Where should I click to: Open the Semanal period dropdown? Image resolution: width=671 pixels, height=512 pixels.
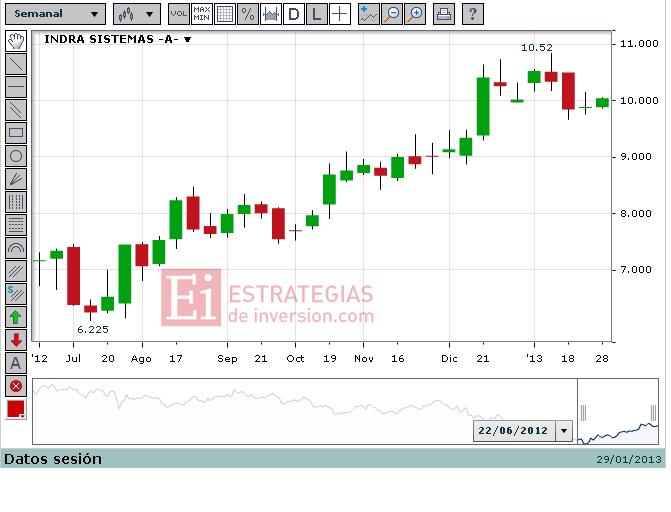pyautogui.click(x=56, y=14)
